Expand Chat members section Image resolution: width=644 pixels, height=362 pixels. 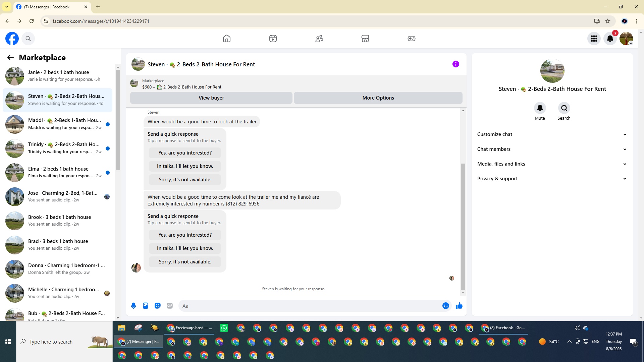pos(552,149)
